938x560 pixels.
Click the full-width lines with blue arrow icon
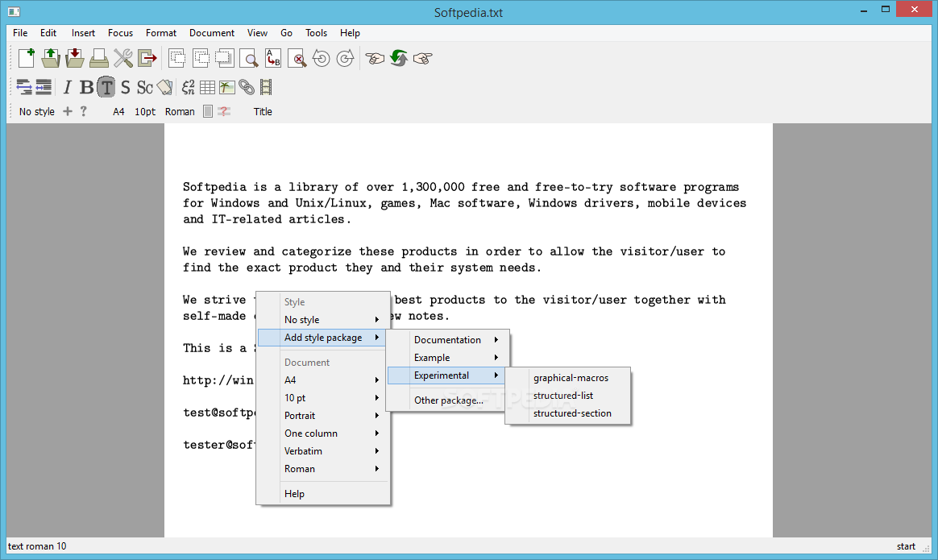pyautogui.click(x=44, y=87)
